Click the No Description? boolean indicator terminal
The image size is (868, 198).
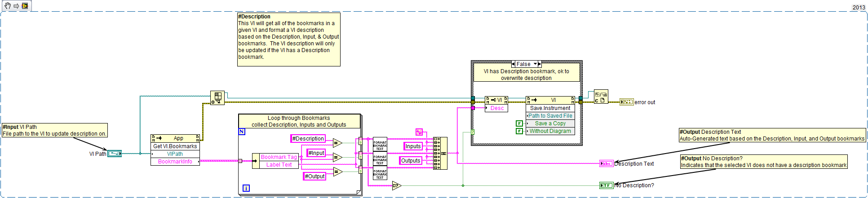click(x=606, y=185)
